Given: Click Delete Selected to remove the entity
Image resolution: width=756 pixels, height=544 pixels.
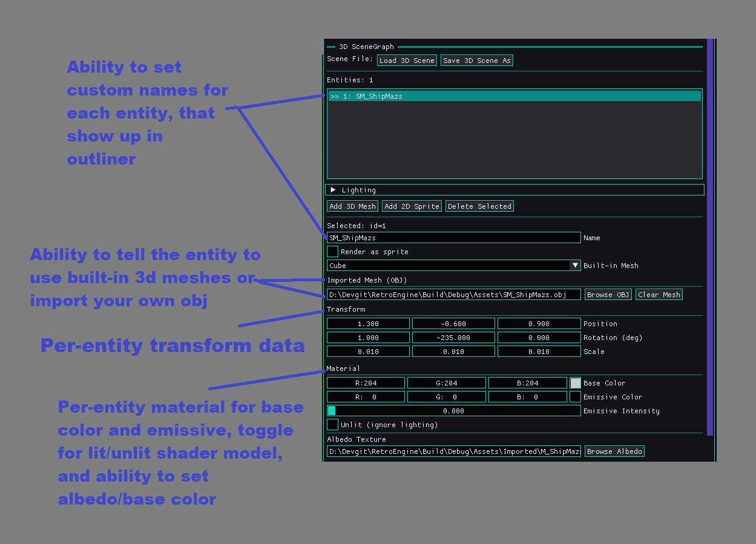Looking at the screenshot, I should [x=479, y=206].
